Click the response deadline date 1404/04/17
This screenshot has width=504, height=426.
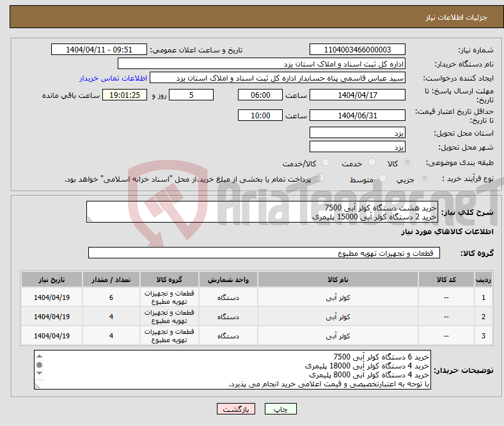click(x=357, y=95)
